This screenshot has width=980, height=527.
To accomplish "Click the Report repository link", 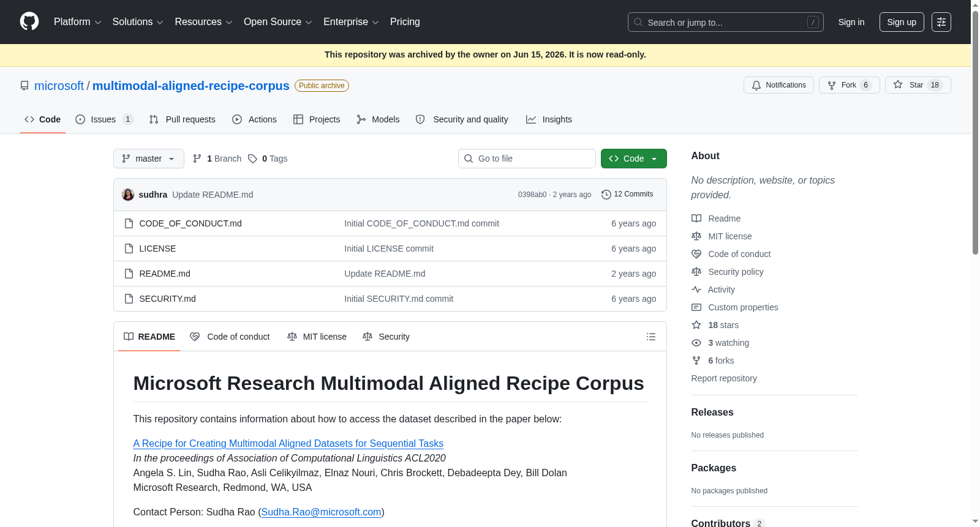I will pos(724,378).
